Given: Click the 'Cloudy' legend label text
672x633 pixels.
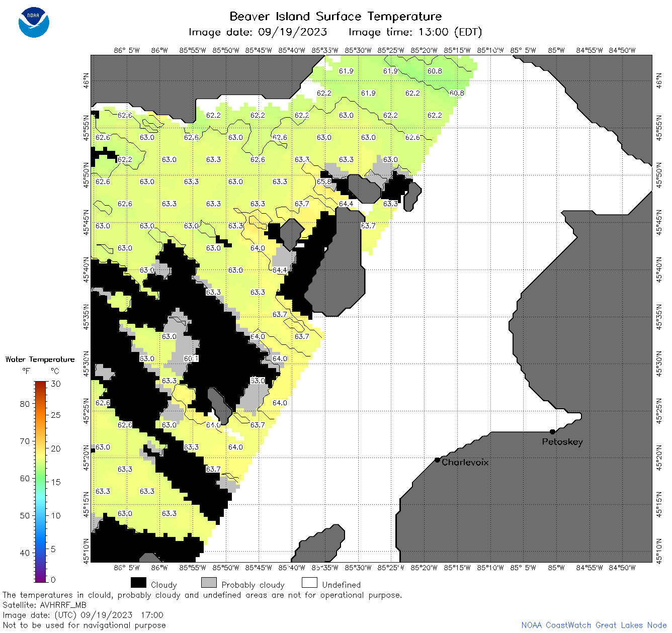Looking at the screenshot, I should pyautogui.click(x=164, y=585).
